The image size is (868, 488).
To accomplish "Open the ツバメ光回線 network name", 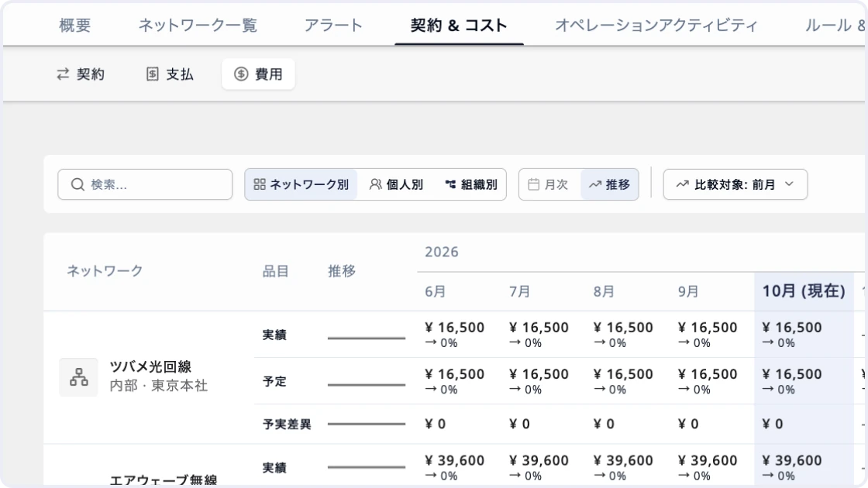I will coord(150,367).
